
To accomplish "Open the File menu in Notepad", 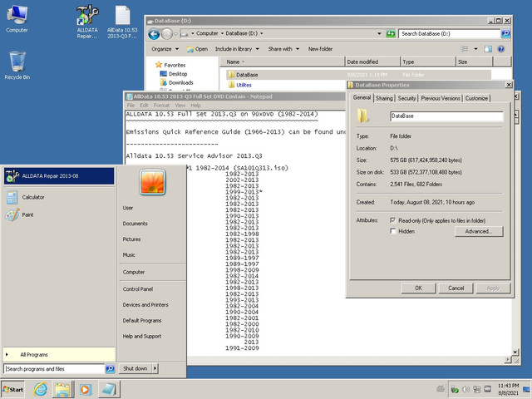I will [131, 106].
